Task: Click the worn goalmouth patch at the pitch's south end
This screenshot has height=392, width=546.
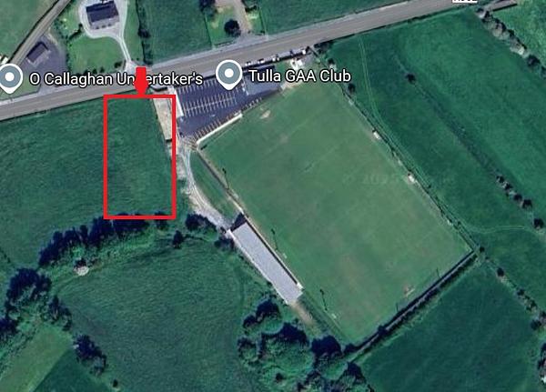Action: 408,290
